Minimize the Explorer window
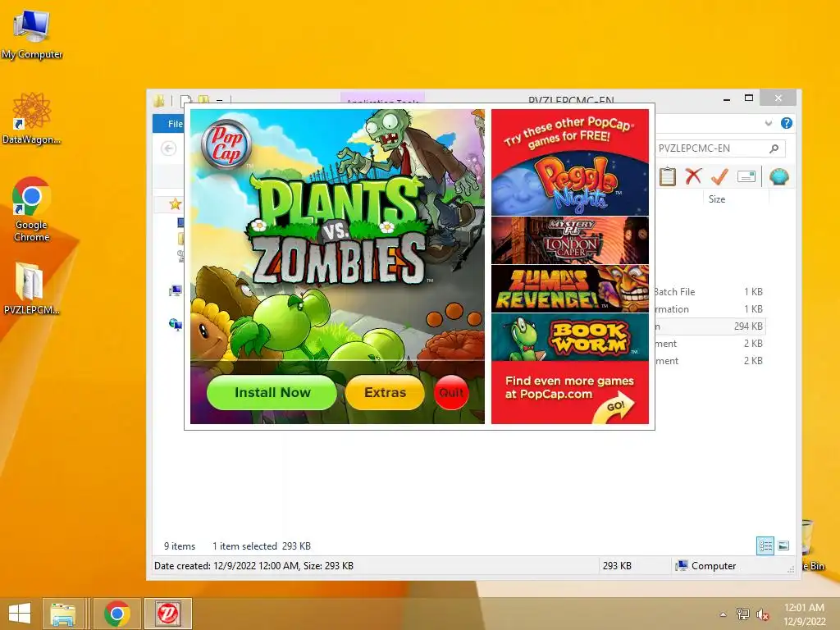The width and height of the screenshot is (840, 630). click(x=727, y=99)
